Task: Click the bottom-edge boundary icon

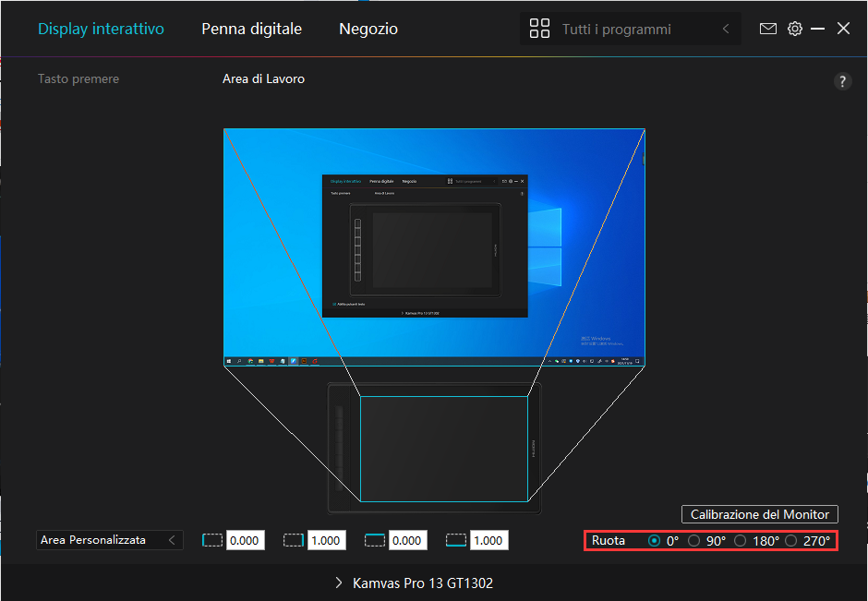Action: (456, 540)
